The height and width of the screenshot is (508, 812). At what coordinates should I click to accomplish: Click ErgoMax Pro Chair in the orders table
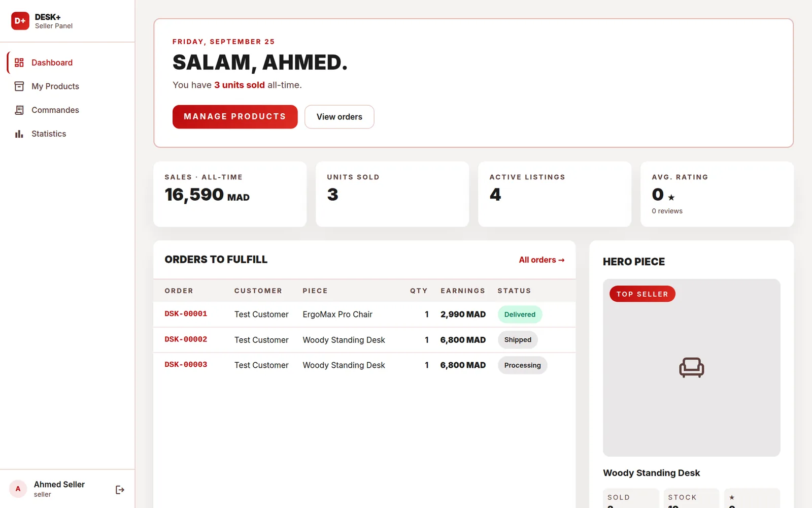[x=337, y=314]
